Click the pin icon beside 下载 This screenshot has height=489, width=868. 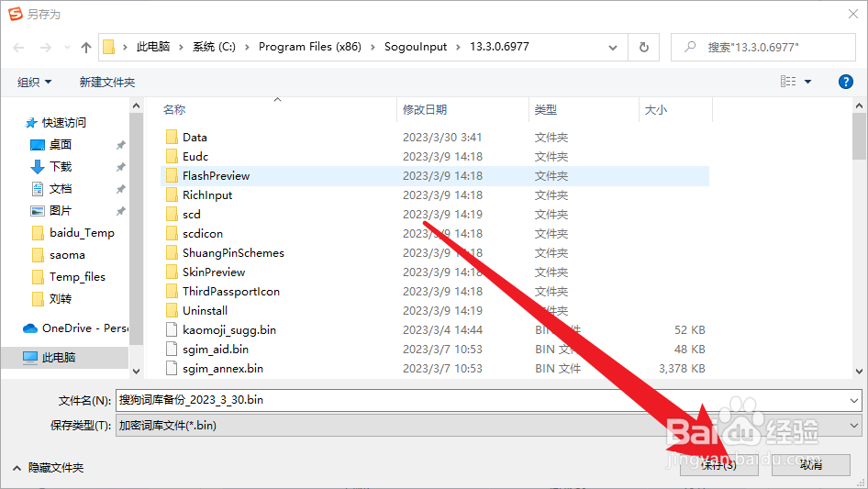tap(120, 167)
